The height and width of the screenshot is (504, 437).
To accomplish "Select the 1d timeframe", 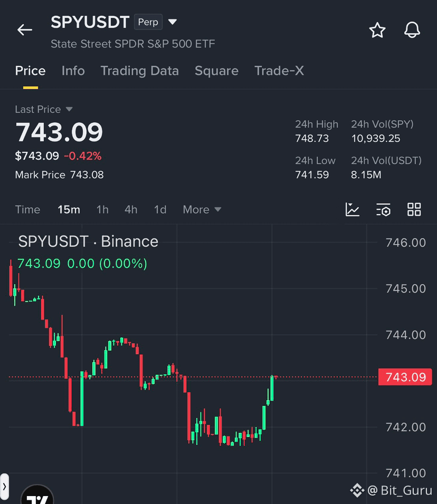I will (x=160, y=210).
